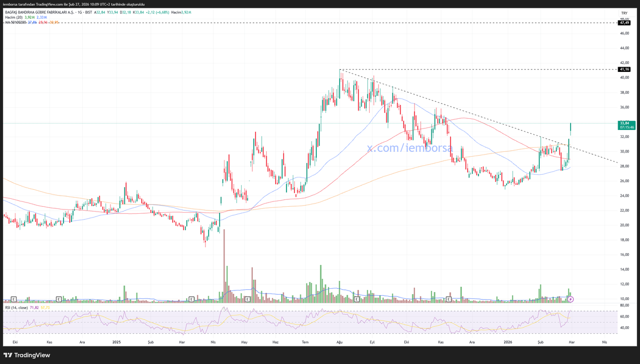Click the 44,00 price axis label

(625, 48)
